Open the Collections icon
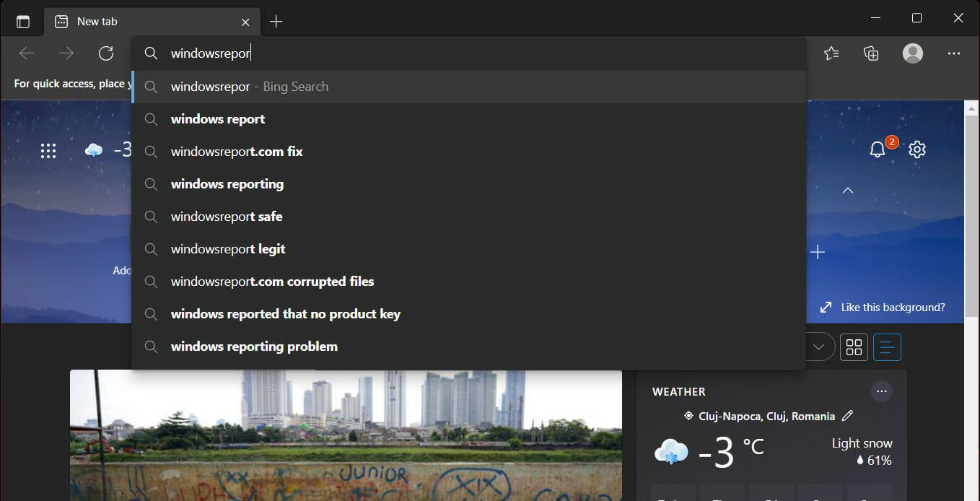Viewport: 980px width, 501px height. pyautogui.click(x=871, y=53)
